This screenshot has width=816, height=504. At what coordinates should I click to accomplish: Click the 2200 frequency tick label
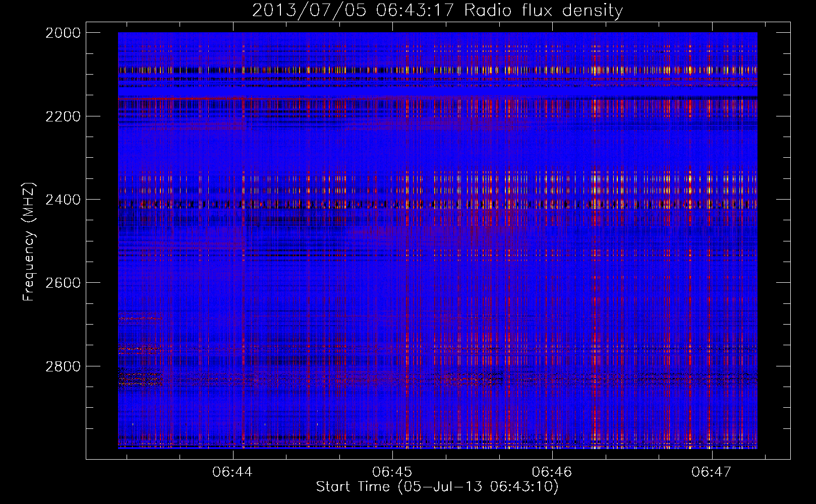tap(63, 116)
